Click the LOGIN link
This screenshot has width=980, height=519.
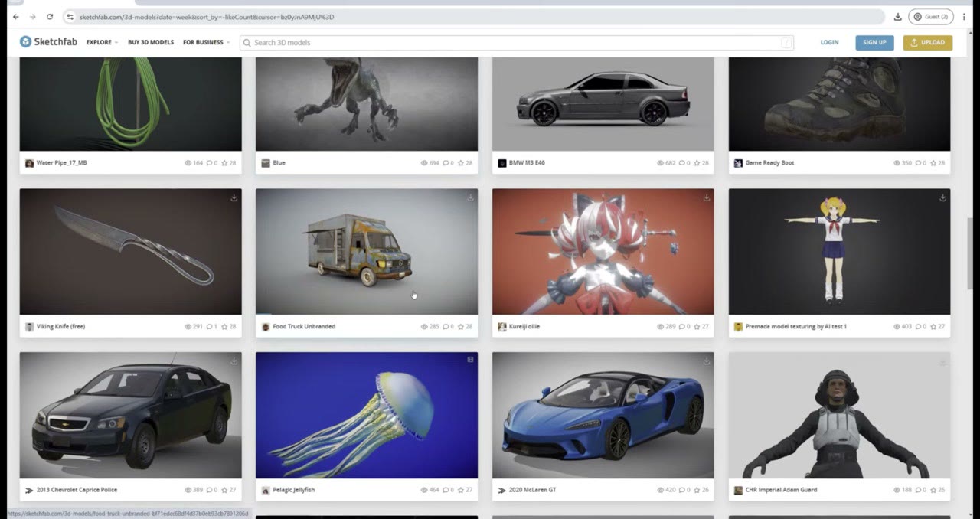(x=829, y=42)
